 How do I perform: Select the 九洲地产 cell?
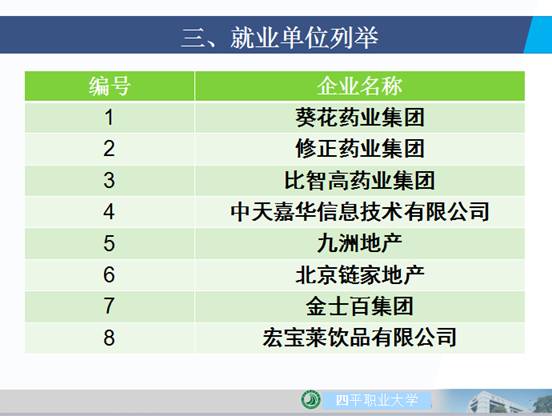tap(359, 243)
